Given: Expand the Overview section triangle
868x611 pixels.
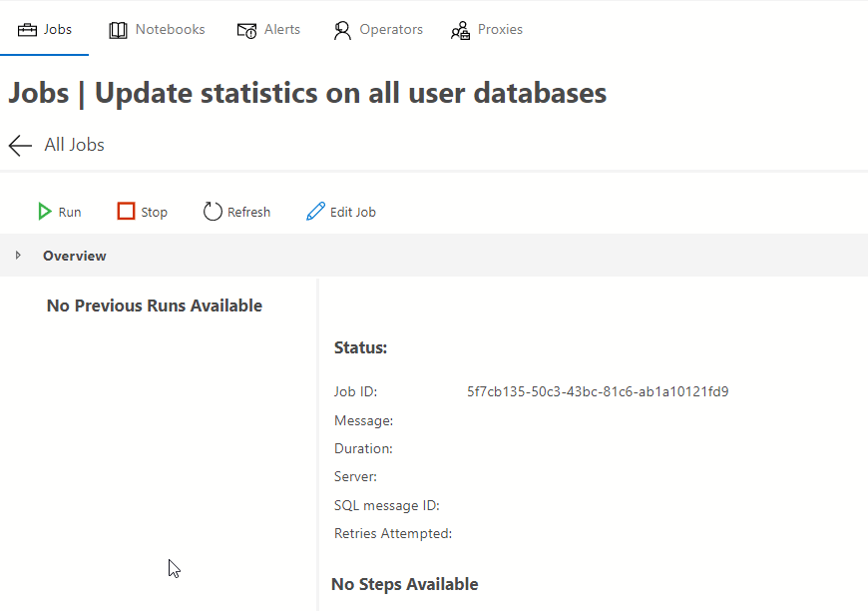Looking at the screenshot, I should [18, 256].
